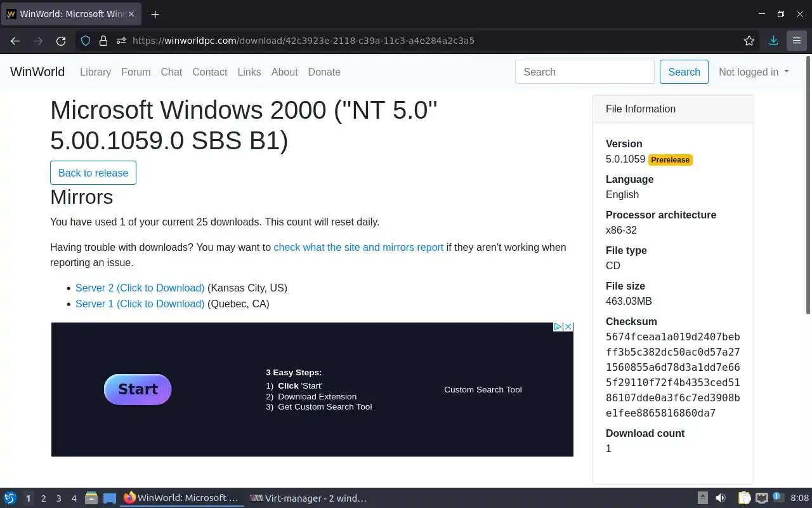Select the WinWorld Firefox taskbar entry
812x508 pixels.
coord(181,498)
